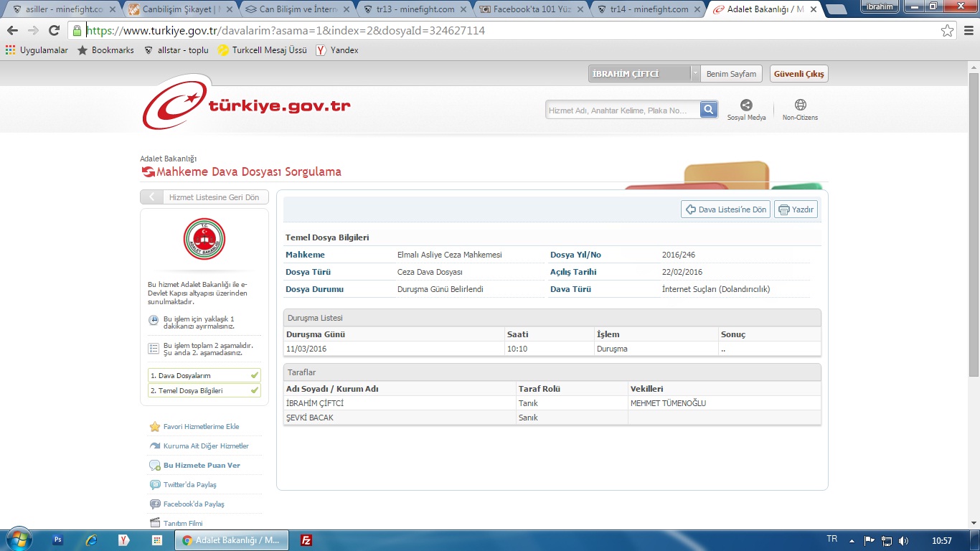Click the Non-Citizens globe icon
This screenshot has width=980, height=551.
800,105
